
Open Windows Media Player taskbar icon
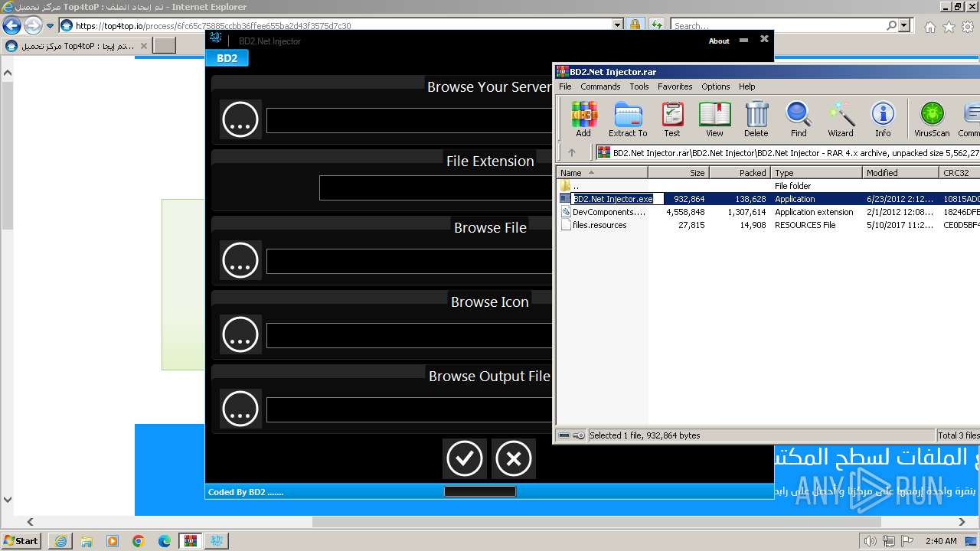113,541
